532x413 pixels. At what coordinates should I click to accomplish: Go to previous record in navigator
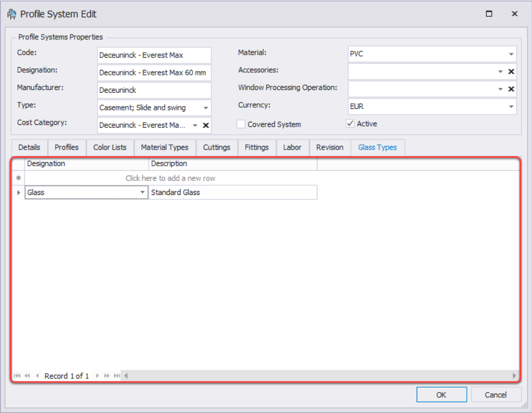click(37, 376)
